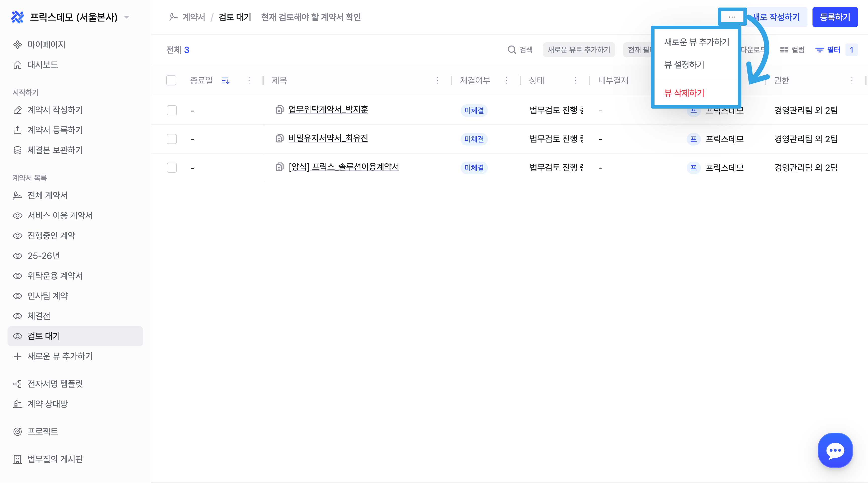Check the 비밀유지서약서_최유진 row checkbox
The width and height of the screenshot is (868, 483).
pyautogui.click(x=172, y=139)
